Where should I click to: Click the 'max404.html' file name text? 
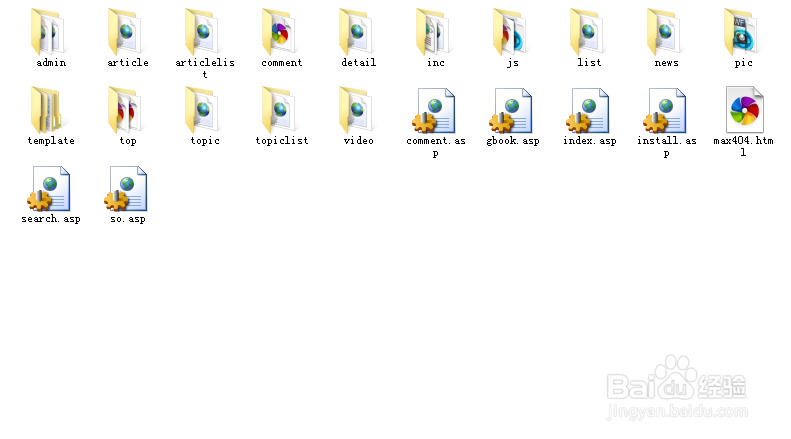coord(743,146)
